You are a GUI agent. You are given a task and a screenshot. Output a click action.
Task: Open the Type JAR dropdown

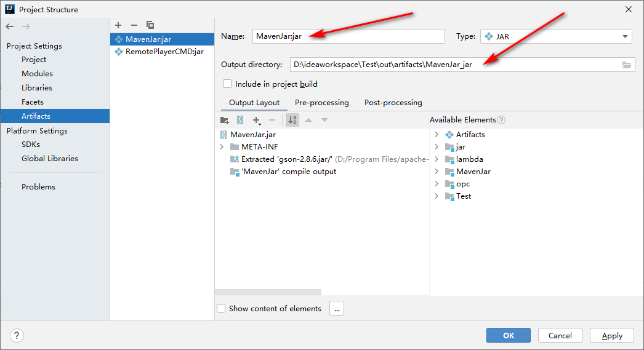(556, 36)
